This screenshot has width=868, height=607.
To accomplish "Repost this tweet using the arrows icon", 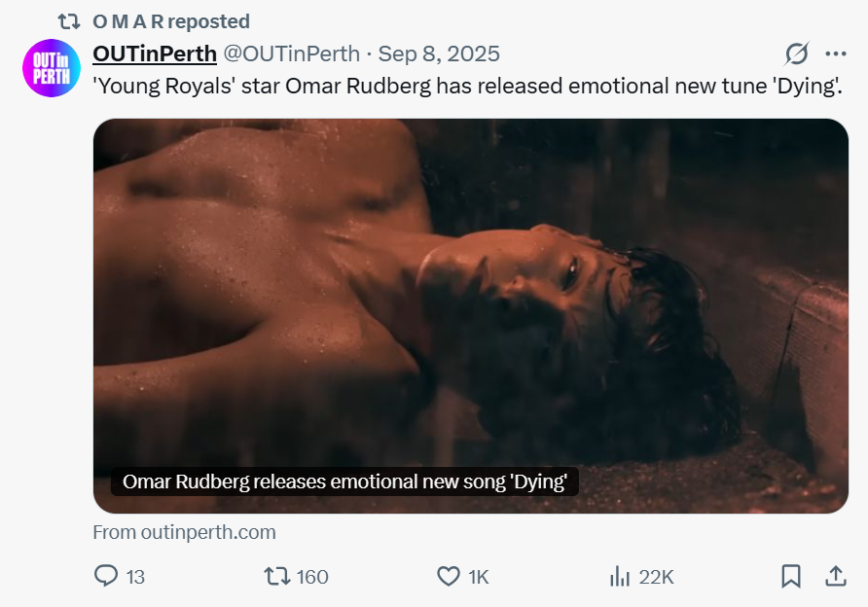I will point(277,576).
